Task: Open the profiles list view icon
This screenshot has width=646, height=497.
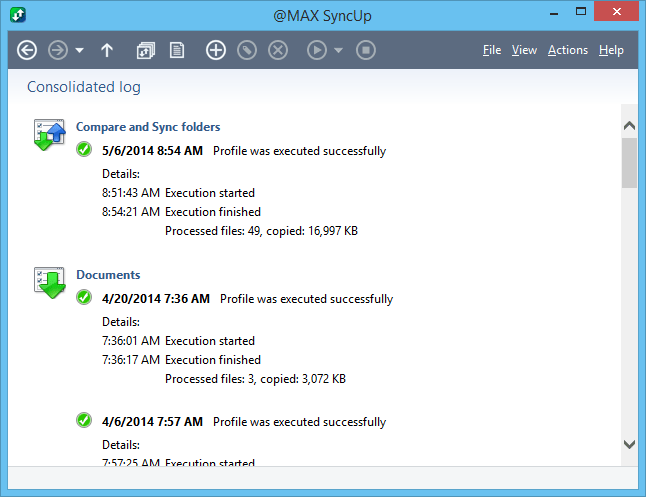Action: (146, 50)
